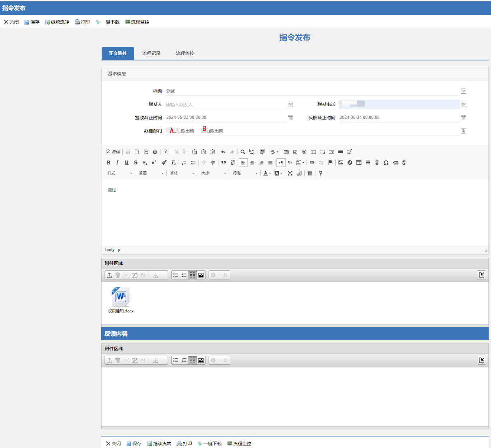This screenshot has width=491, height=448.
Task: Switch to the 正文附件 tab
Action: [118, 53]
